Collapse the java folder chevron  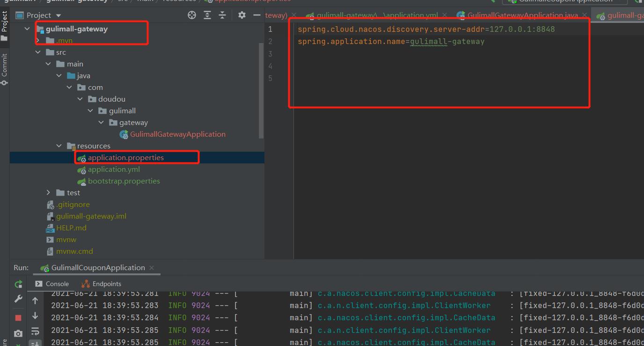59,76
